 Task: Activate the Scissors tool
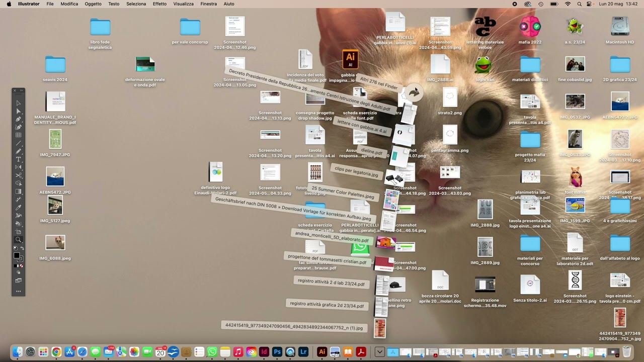[19, 175]
